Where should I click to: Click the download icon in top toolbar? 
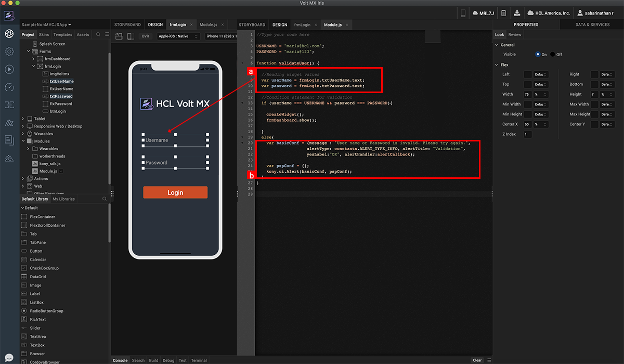tap(517, 13)
